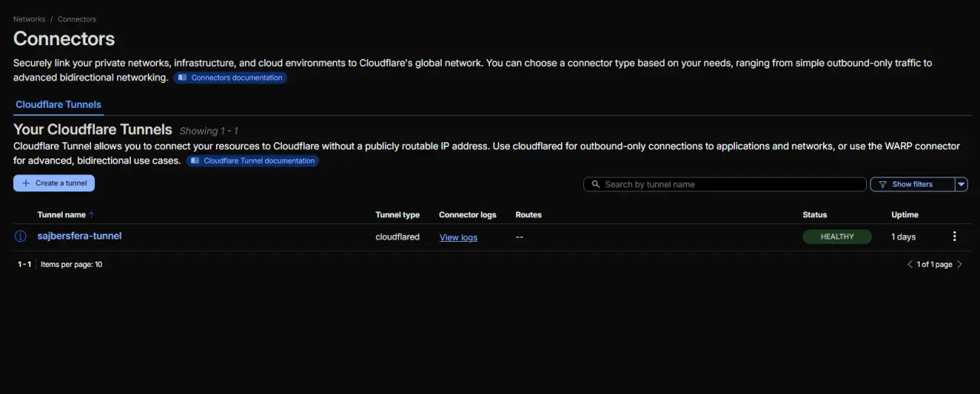Click the Connectors breadcrumb
980x394 pixels.
77,19
